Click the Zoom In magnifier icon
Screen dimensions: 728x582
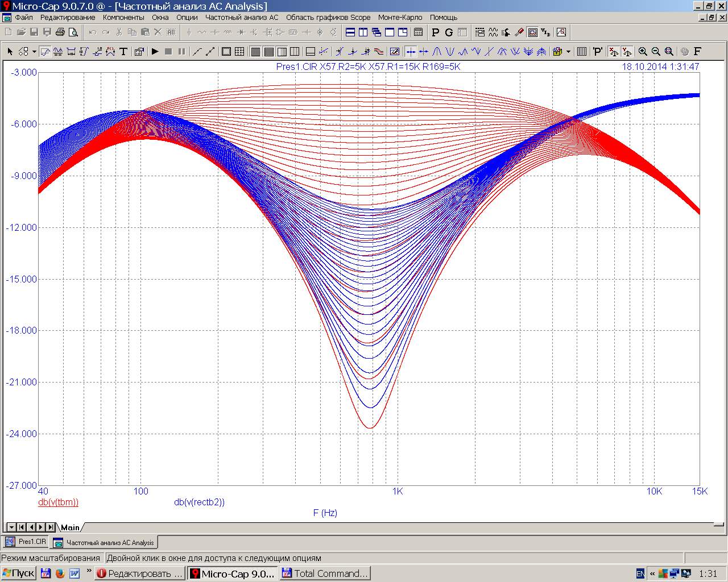coord(643,52)
